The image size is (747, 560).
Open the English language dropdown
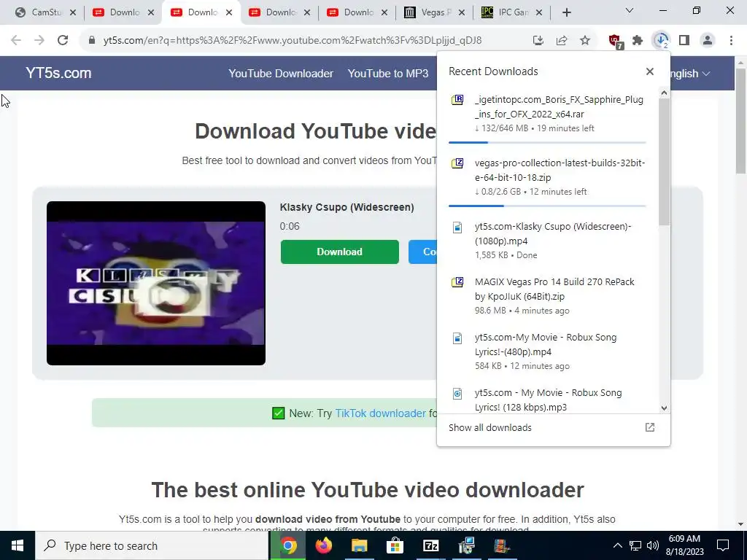tap(690, 74)
